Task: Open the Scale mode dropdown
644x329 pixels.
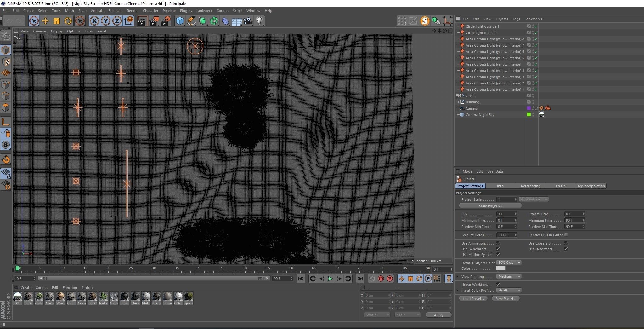Action: point(407,315)
